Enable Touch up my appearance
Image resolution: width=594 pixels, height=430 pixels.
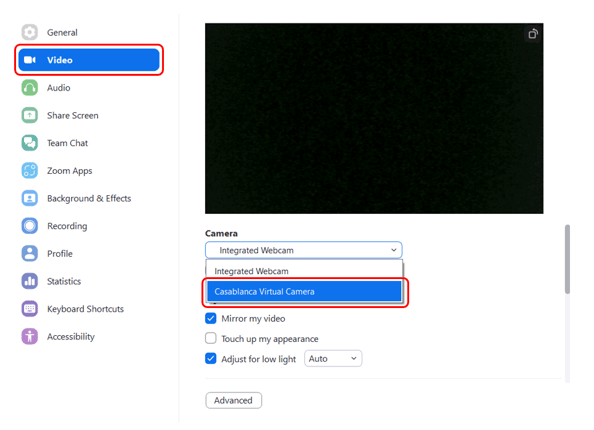coord(211,338)
